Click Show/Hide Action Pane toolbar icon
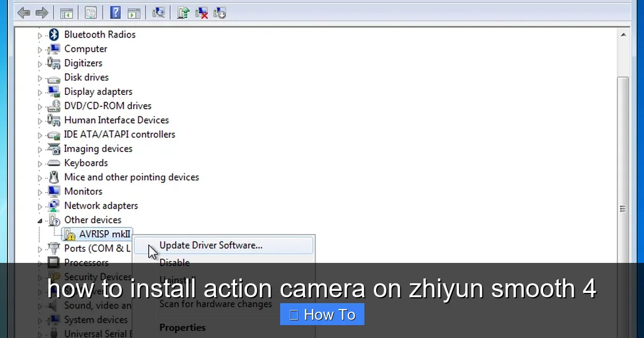 point(134,12)
